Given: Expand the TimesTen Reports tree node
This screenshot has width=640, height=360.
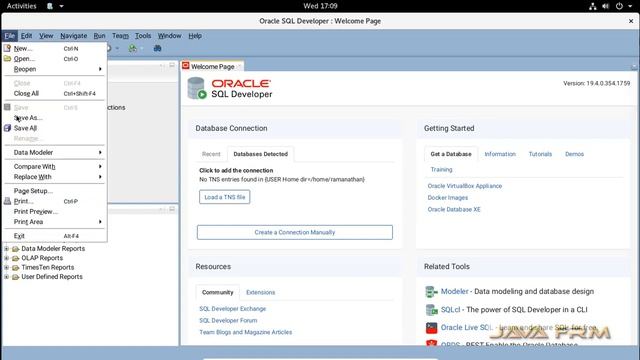Looking at the screenshot, I should (x=6, y=267).
